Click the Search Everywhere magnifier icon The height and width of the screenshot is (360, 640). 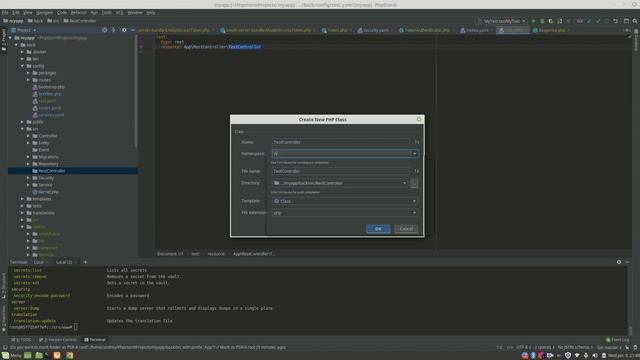635,21
